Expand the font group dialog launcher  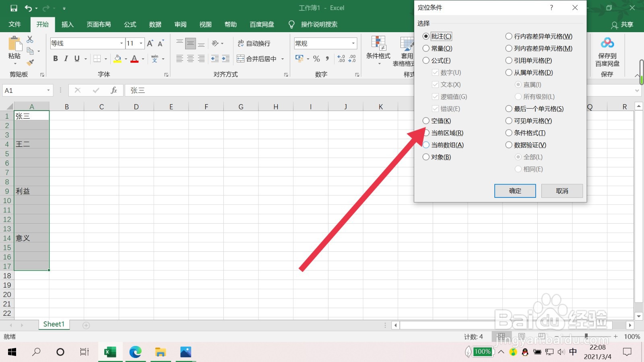pyautogui.click(x=166, y=75)
